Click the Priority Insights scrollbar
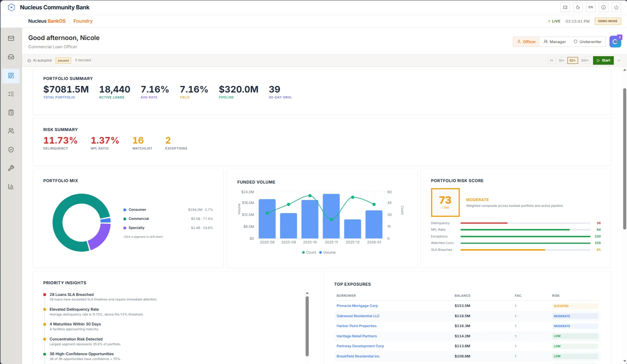This screenshot has width=627, height=364. (307, 326)
